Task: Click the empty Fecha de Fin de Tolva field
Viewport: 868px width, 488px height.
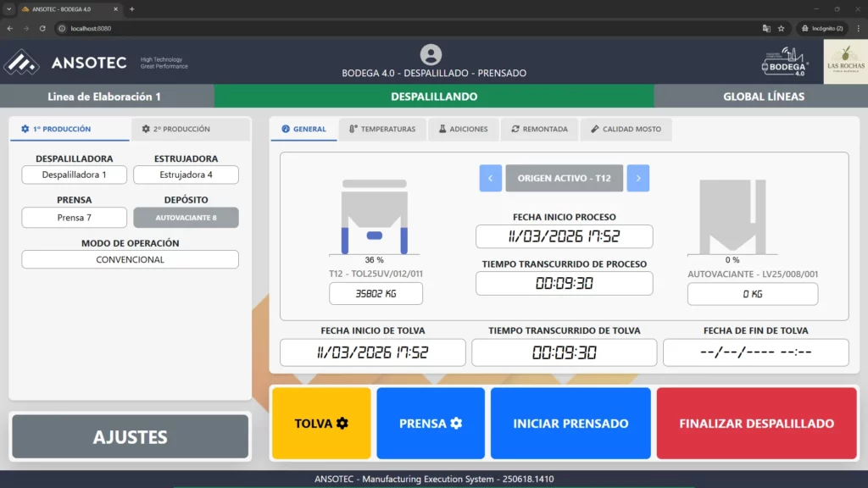Action: (755, 352)
